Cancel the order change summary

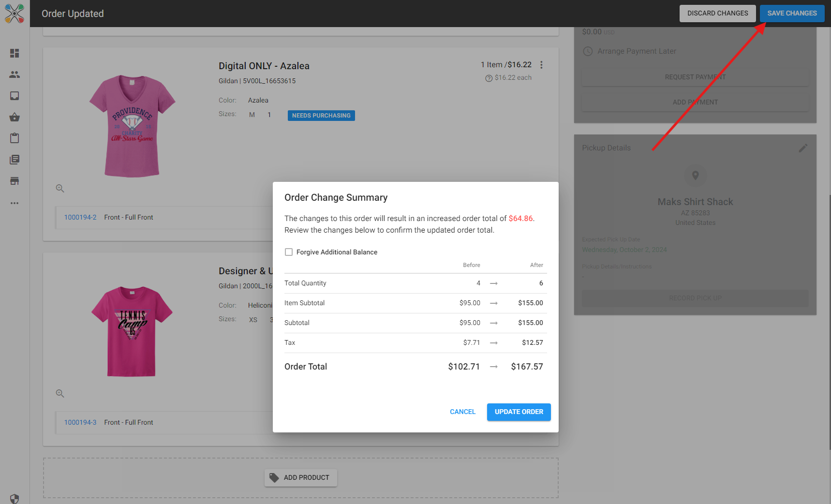(x=462, y=412)
